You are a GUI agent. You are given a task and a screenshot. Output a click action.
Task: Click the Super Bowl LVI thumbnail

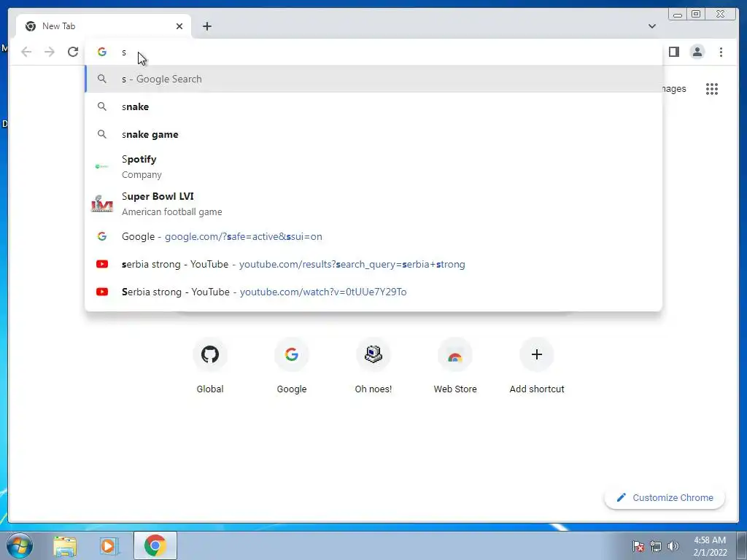102,204
